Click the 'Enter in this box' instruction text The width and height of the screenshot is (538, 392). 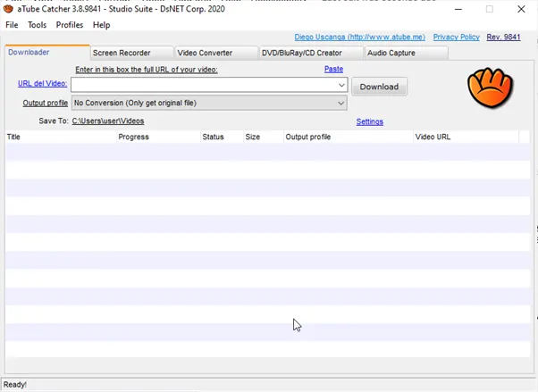point(147,70)
